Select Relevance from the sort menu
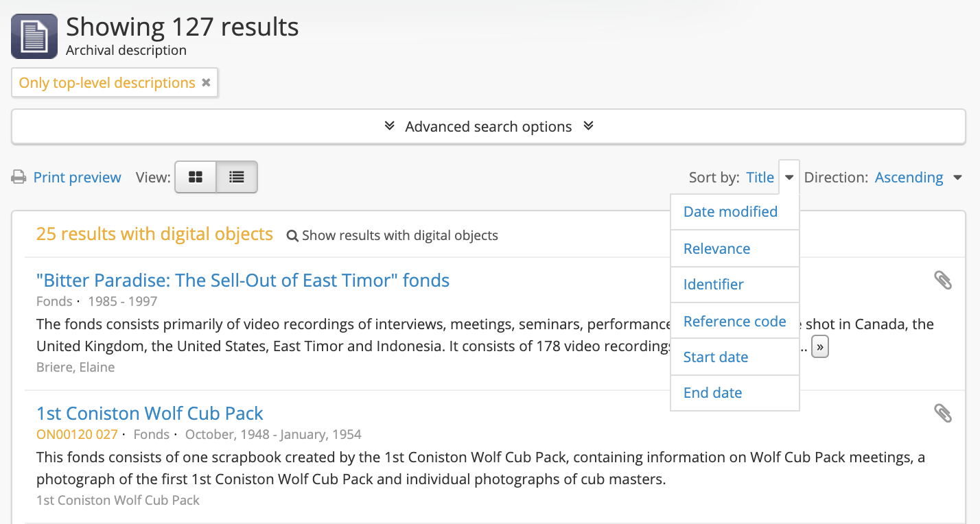The image size is (980, 524). (716, 248)
